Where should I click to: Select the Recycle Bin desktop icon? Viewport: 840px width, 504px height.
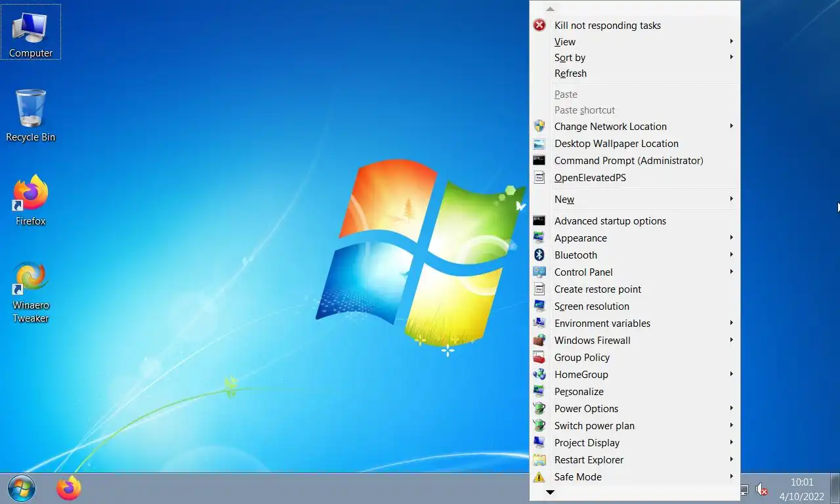(31, 116)
